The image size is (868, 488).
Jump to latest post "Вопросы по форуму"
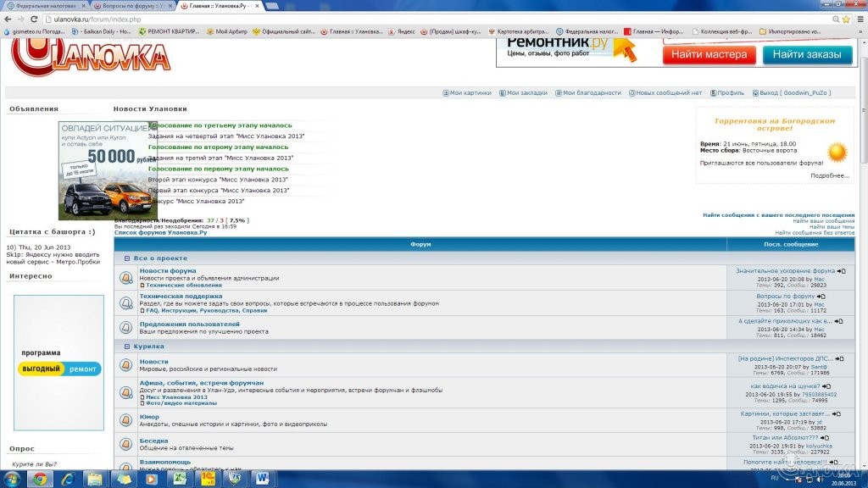point(821,297)
